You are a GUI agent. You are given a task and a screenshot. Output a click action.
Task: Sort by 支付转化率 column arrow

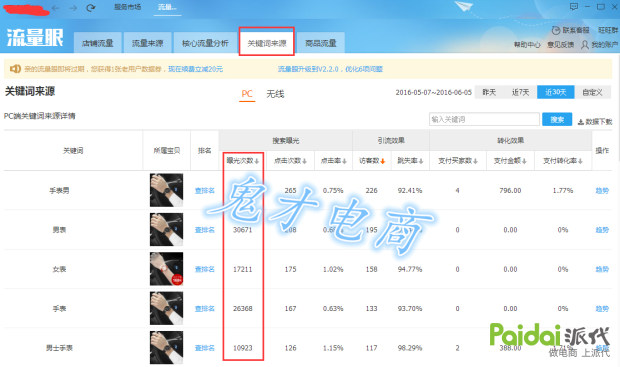click(580, 161)
